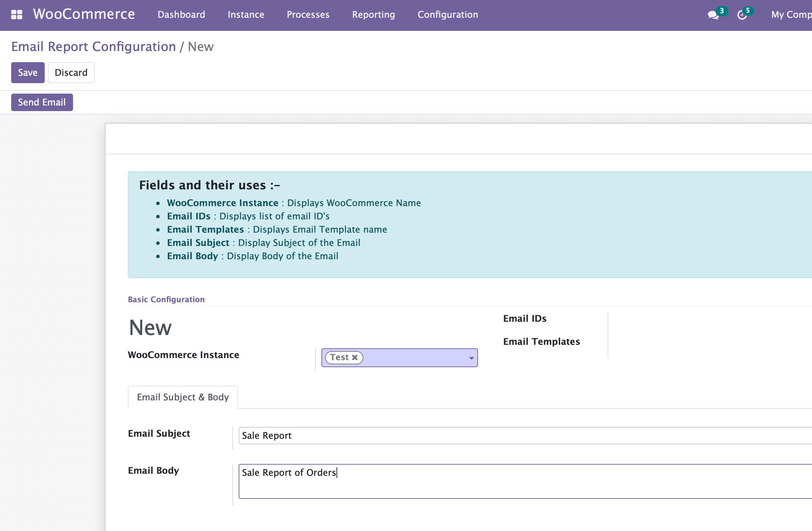The width and height of the screenshot is (812, 531).
Task: Remove the Test instance tag
Action: 355,357
